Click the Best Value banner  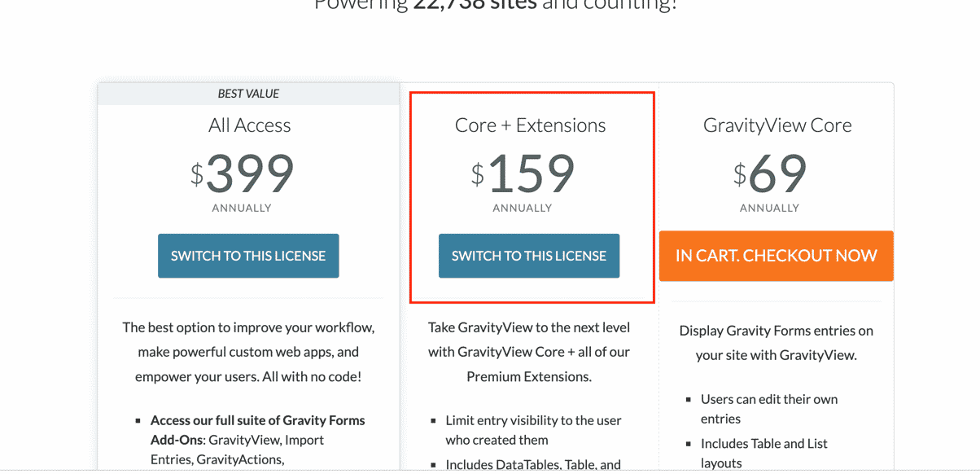click(x=248, y=94)
